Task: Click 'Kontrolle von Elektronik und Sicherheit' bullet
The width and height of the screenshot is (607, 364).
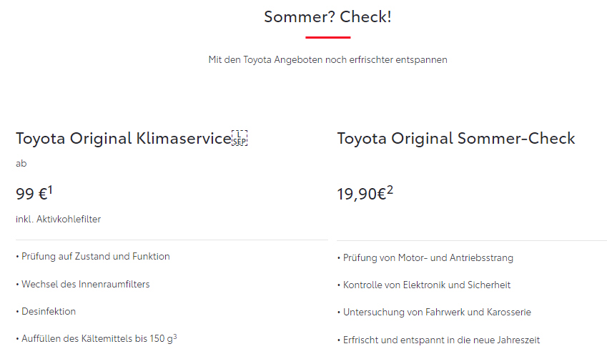Action: tap(424, 285)
